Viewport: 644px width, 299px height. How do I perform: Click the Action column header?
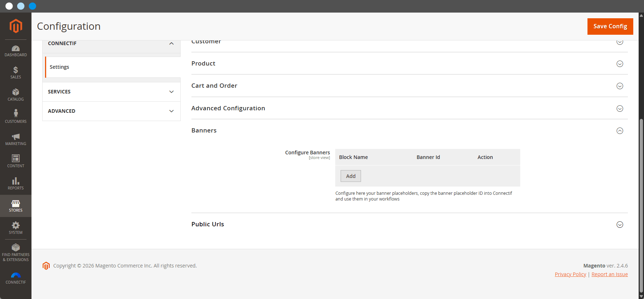[485, 157]
